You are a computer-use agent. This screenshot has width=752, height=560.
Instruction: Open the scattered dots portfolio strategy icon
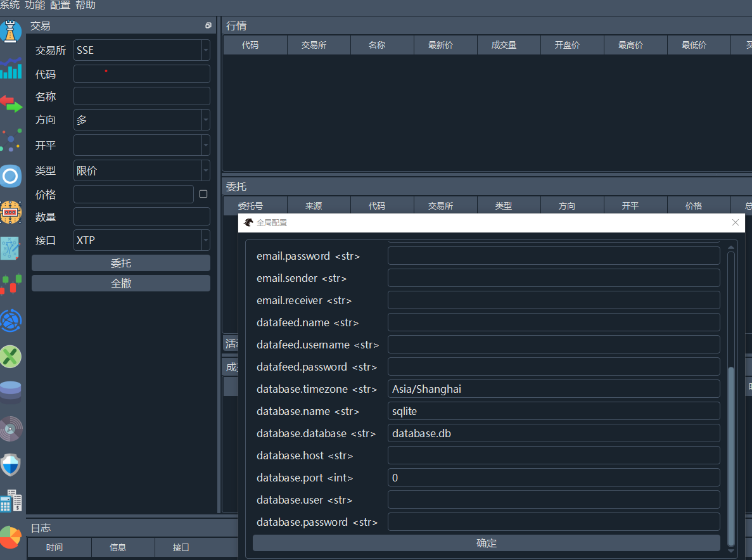click(x=11, y=140)
